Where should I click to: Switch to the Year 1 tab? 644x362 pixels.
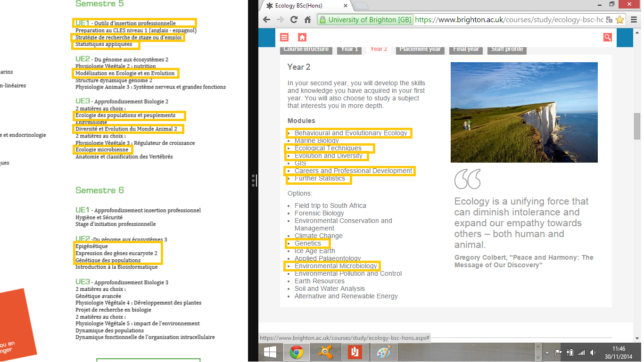pyautogui.click(x=349, y=49)
